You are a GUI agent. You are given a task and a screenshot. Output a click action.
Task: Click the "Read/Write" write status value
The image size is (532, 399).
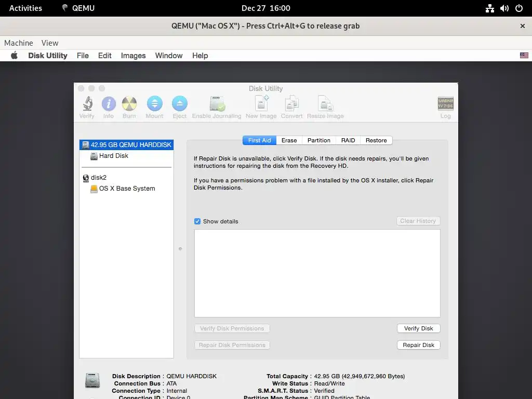point(329,383)
